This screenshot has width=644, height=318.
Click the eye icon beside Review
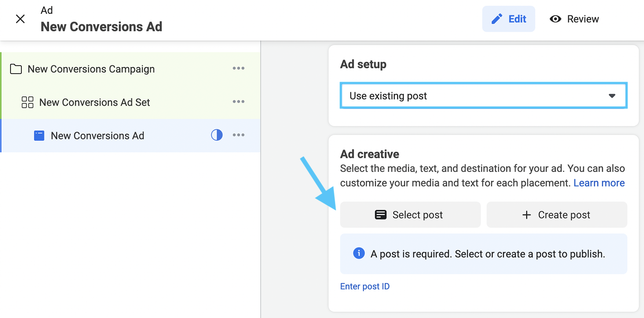555,19
